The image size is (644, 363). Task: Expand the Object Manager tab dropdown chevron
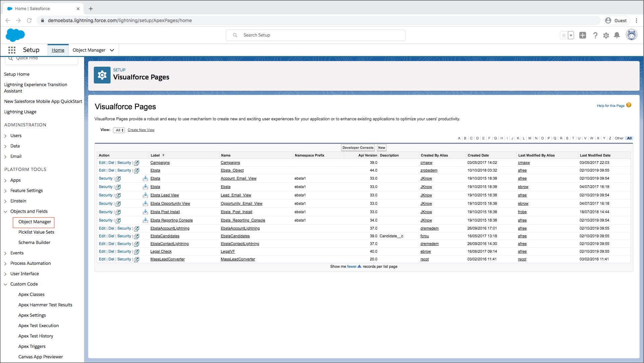click(112, 50)
